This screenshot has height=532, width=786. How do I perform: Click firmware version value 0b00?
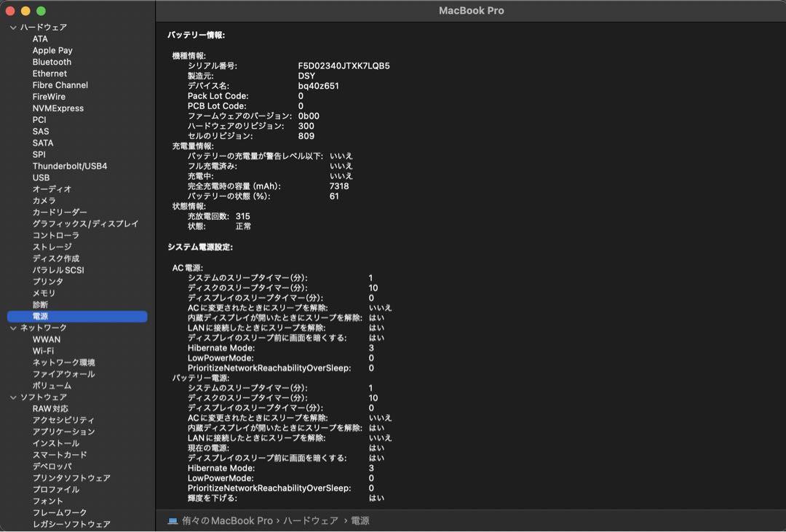pyautogui.click(x=309, y=116)
